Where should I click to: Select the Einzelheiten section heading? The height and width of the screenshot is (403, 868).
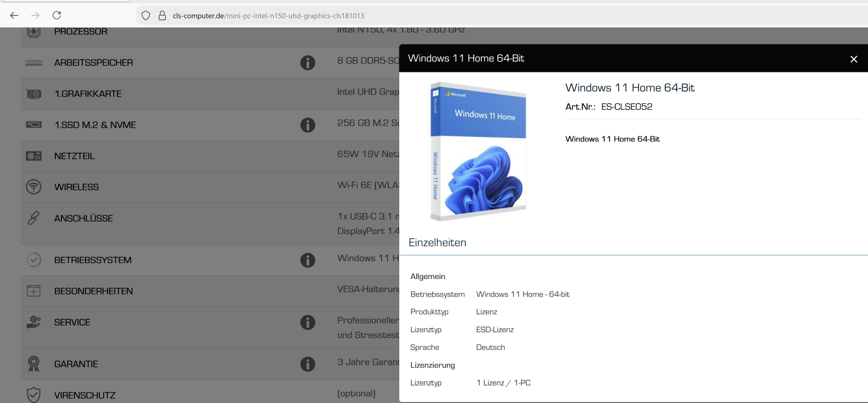point(437,243)
